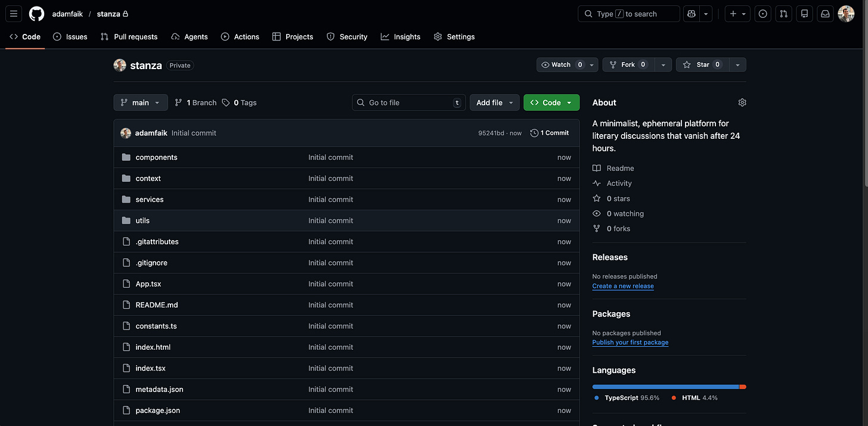
Task: Toggle watching the repository with Watch
Action: click(561, 64)
